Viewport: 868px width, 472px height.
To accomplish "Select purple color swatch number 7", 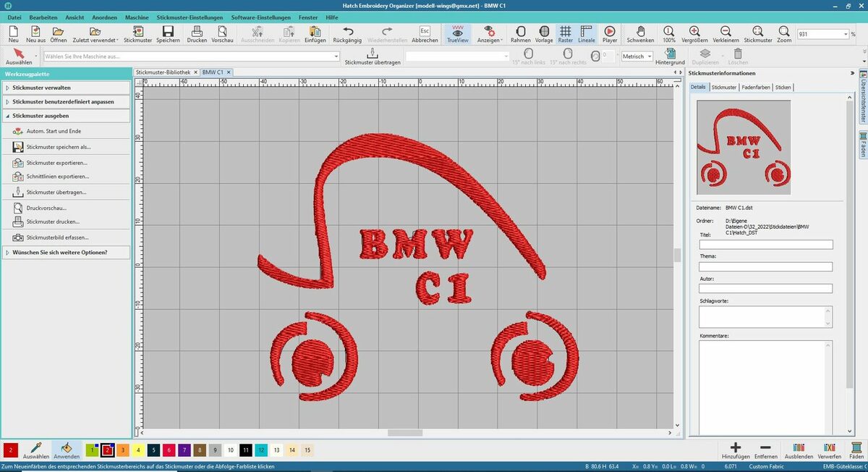I will click(184, 450).
